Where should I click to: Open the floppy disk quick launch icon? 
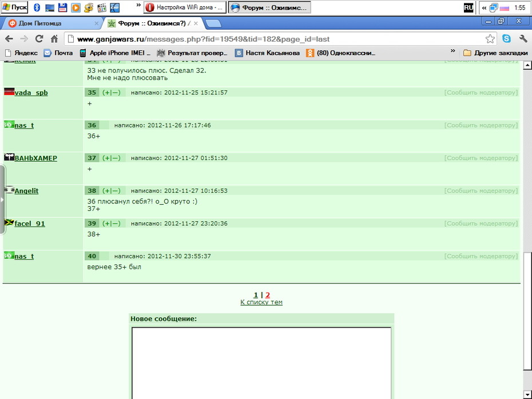pyautogui.click(x=62, y=7)
